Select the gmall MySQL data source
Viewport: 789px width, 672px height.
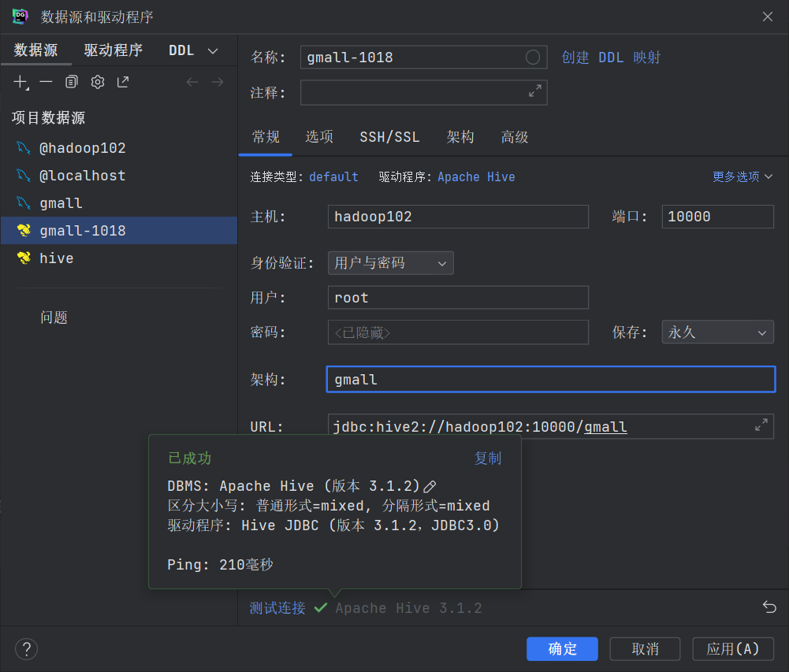pyautogui.click(x=119, y=203)
